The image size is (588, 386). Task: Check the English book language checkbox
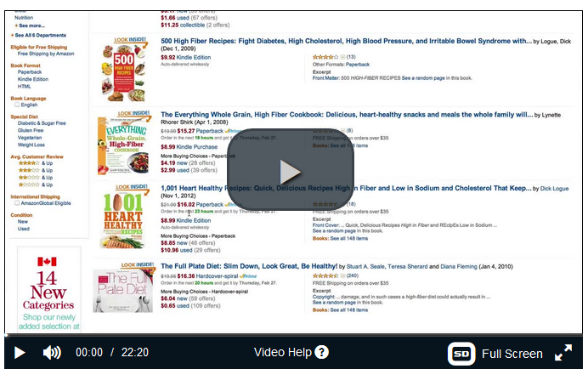pyautogui.click(x=17, y=105)
